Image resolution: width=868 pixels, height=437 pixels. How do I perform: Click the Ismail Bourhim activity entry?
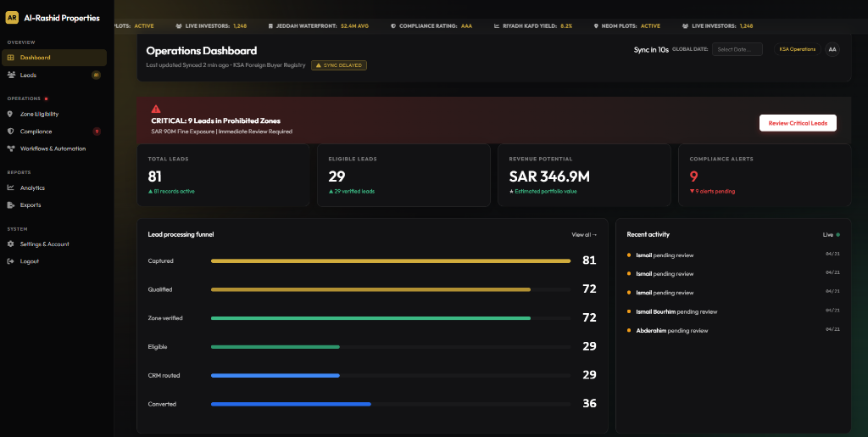coord(733,311)
